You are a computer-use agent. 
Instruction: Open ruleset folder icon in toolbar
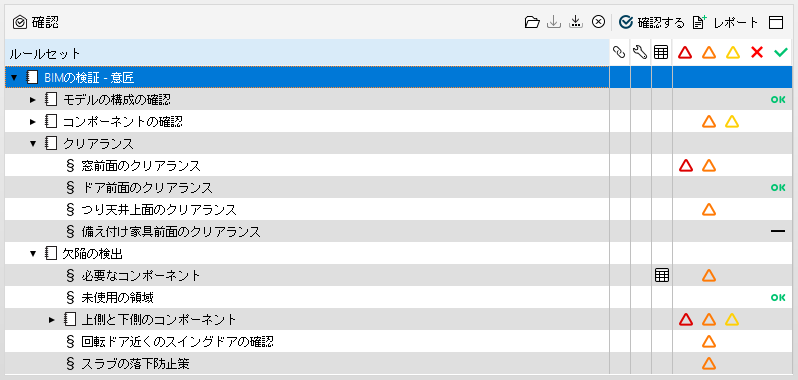click(x=532, y=22)
